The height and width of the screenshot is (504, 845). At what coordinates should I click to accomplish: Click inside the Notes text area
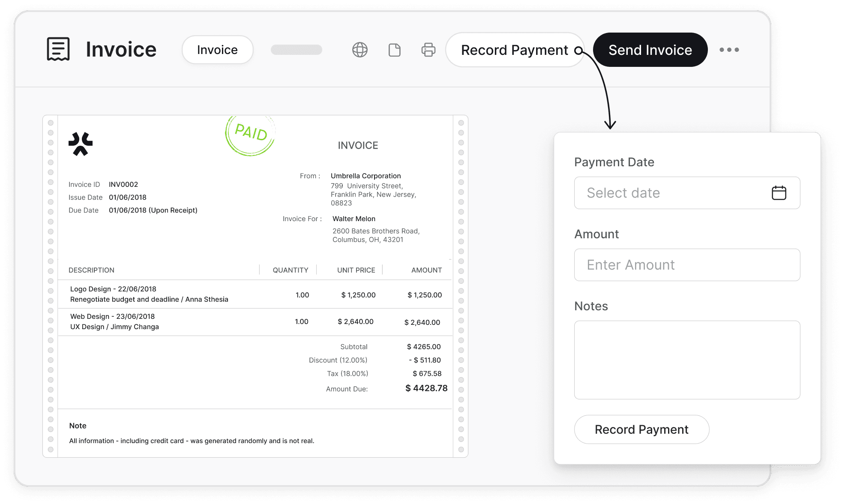(686, 360)
